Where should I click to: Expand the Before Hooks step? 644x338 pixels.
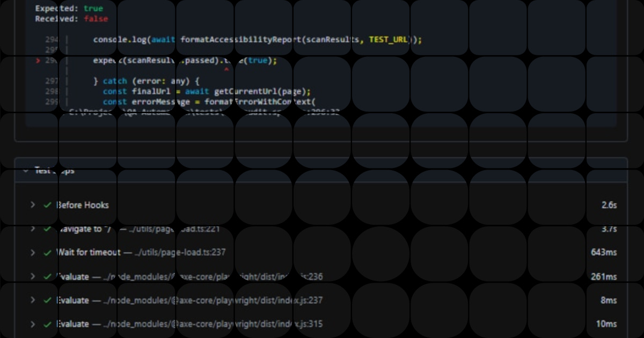(x=33, y=205)
